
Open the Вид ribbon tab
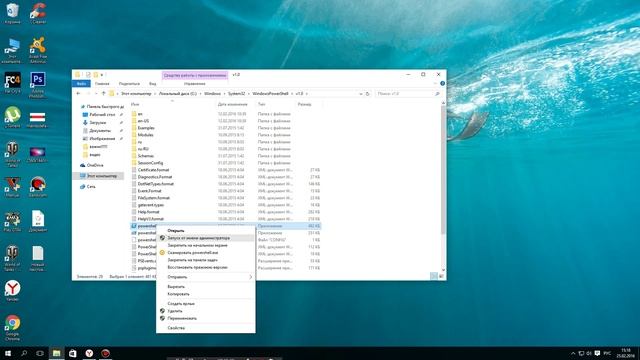[153, 84]
